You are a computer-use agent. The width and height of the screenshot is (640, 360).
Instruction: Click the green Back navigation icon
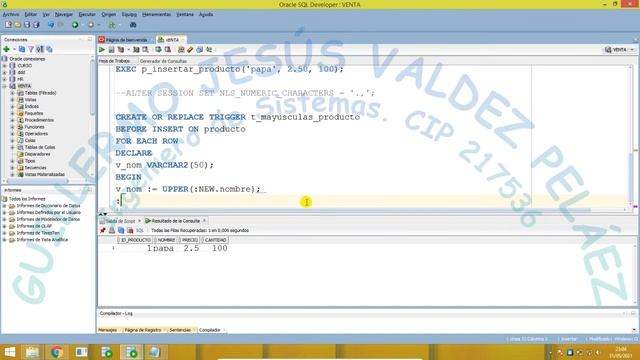tap(75, 25)
